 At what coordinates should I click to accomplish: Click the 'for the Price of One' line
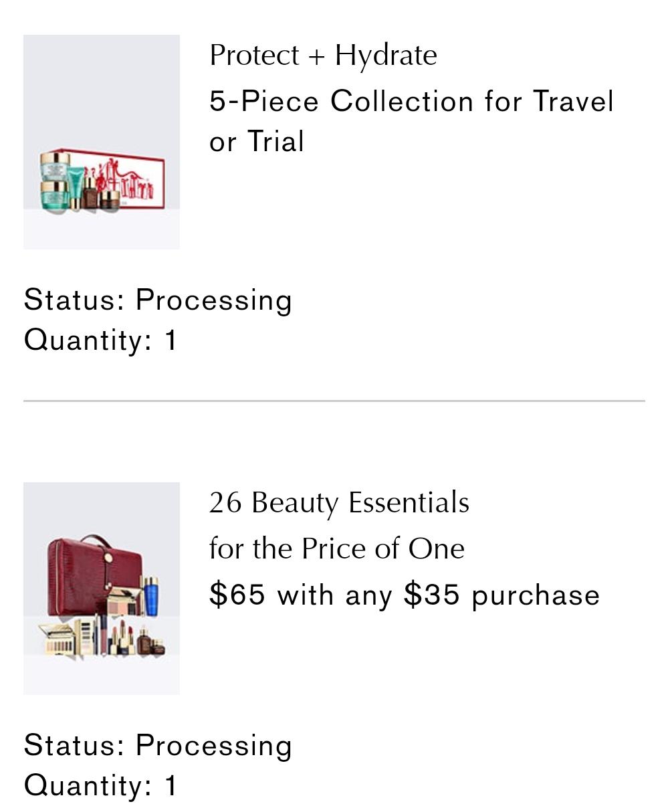pos(336,549)
